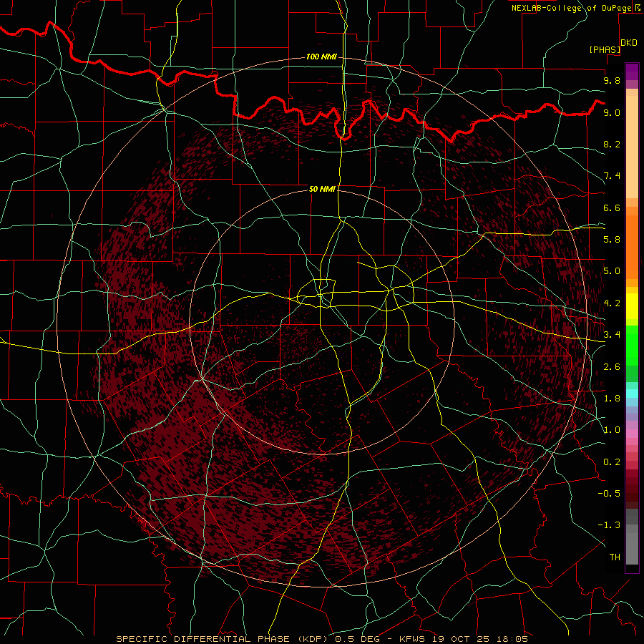Pick the yellow segment of the color bar

(x=632, y=306)
